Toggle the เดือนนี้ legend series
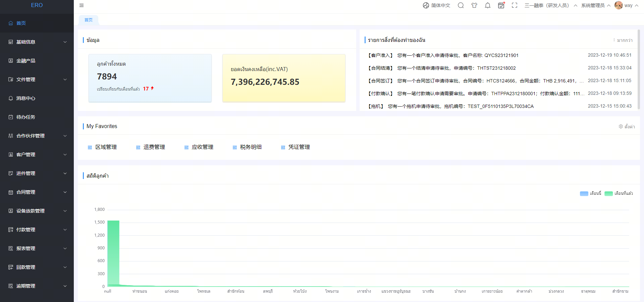The image size is (644, 302). point(591,193)
